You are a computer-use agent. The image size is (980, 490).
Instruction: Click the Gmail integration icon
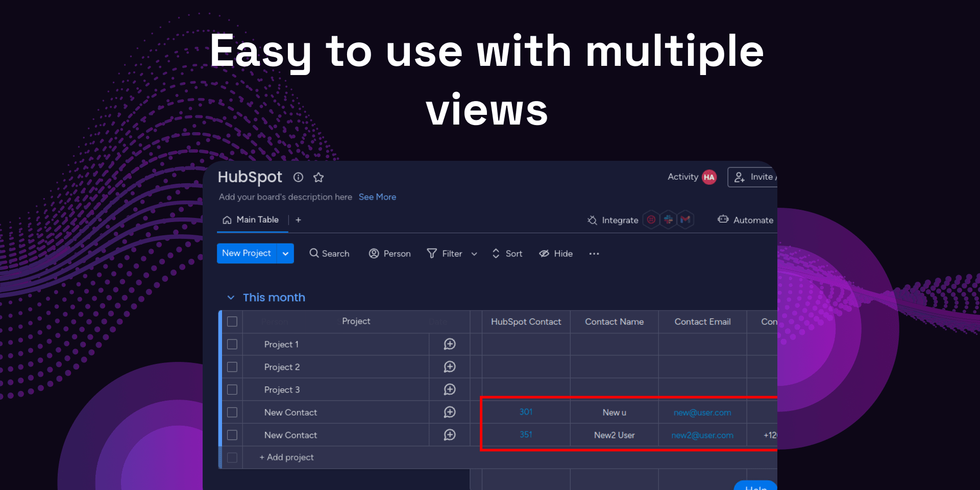click(685, 220)
